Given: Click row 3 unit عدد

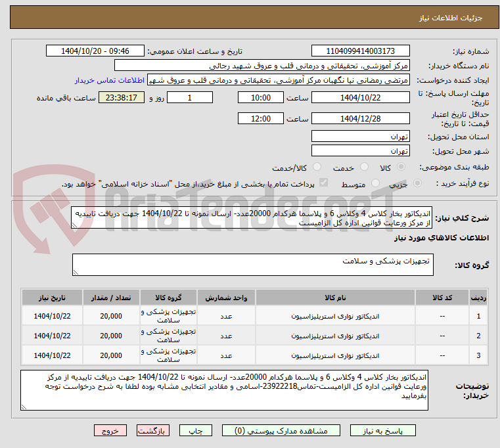Looking at the screenshot, I should pos(226,355).
